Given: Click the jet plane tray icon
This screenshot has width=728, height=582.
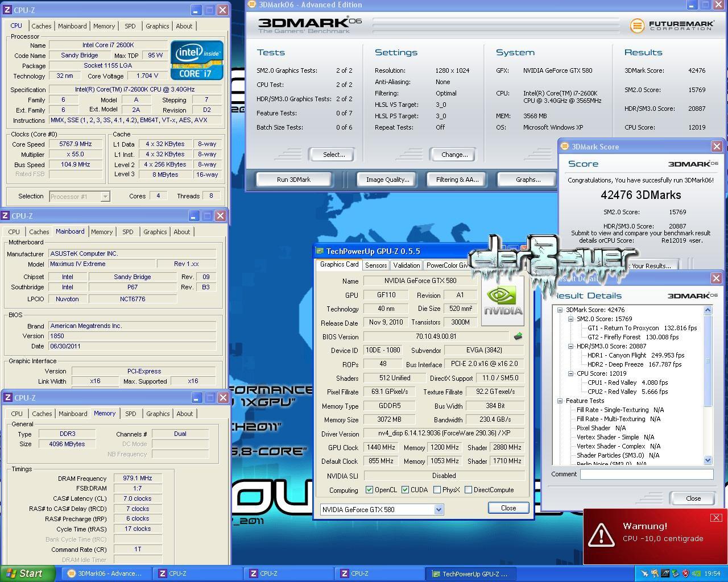Looking at the screenshot, I should point(644,573).
